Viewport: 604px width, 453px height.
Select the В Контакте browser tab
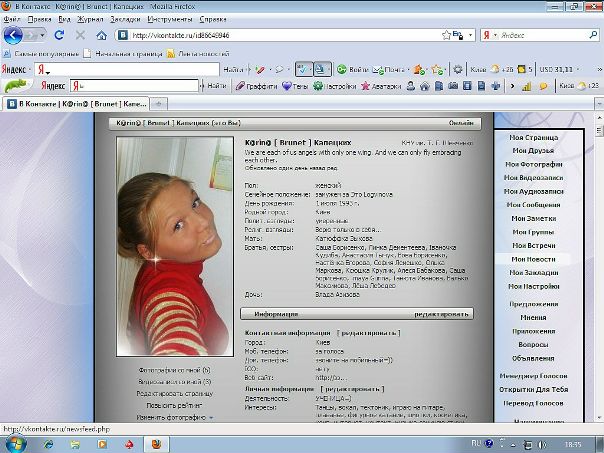coord(77,104)
